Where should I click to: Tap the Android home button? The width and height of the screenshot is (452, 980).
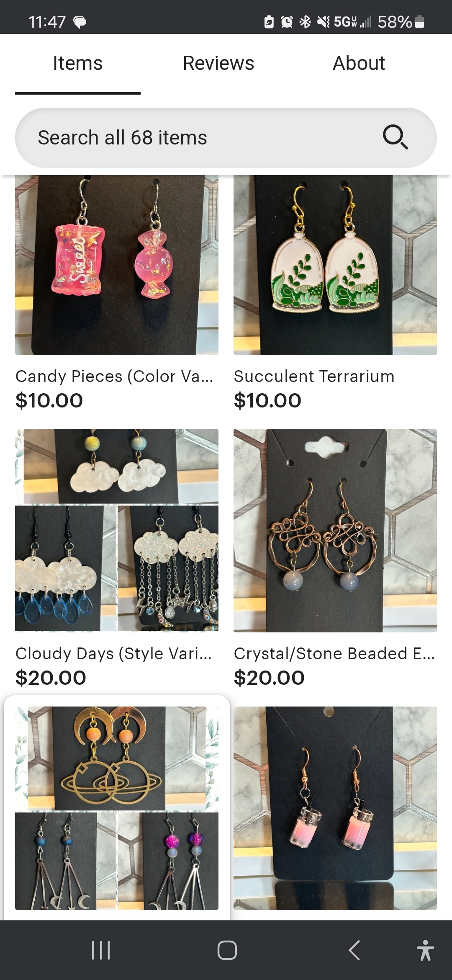coord(227,950)
